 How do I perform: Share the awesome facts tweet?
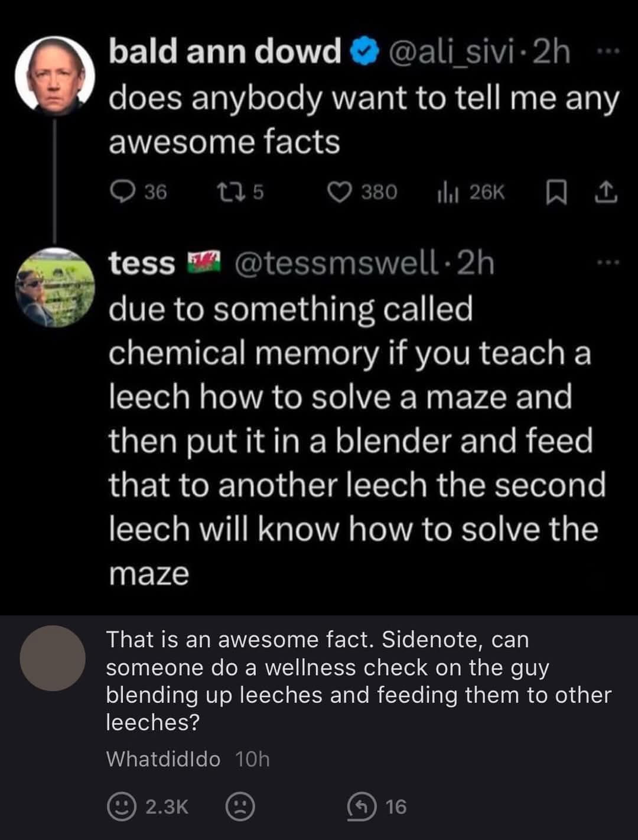tap(608, 192)
